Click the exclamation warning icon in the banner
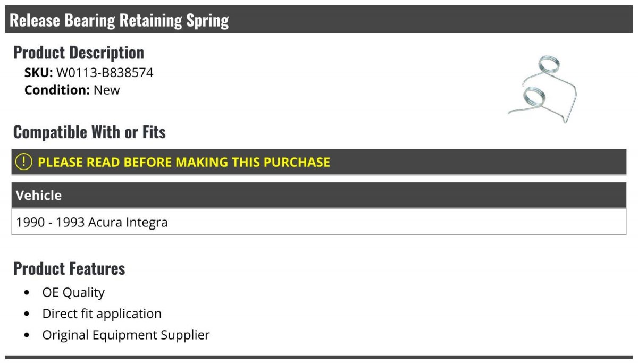 coord(24,162)
